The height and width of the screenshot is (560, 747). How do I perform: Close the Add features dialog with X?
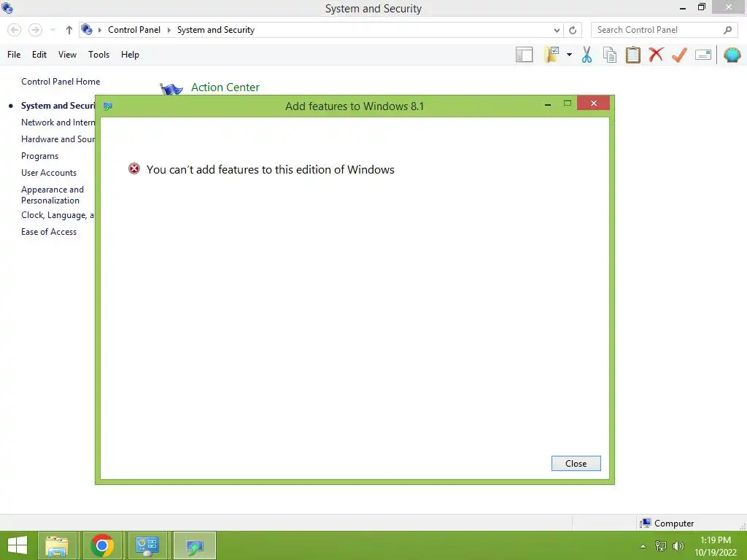tap(593, 103)
